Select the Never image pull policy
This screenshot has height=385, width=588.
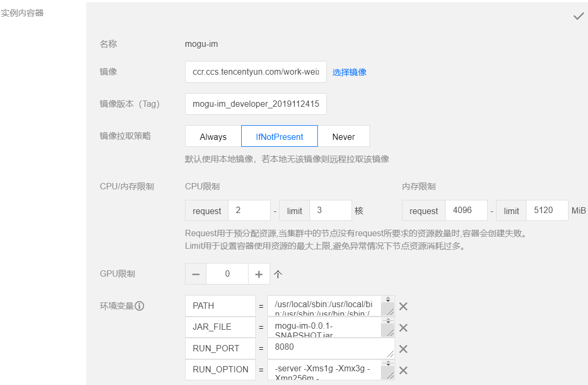[344, 136]
